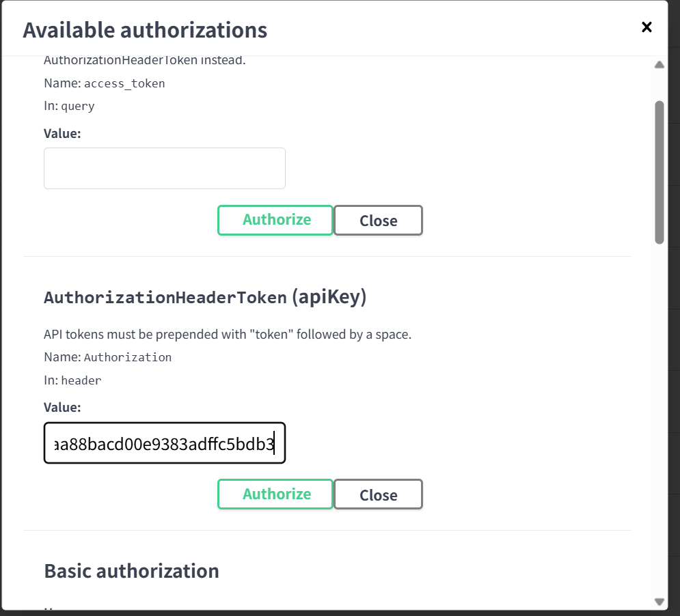Click the scrollbar up arrow
The image size is (680, 616).
(x=659, y=65)
